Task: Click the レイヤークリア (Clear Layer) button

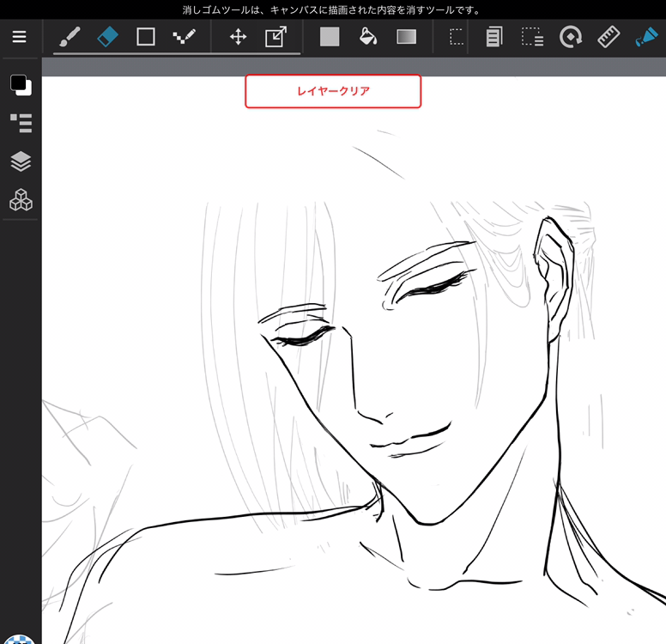Action: tap(333, 91)
